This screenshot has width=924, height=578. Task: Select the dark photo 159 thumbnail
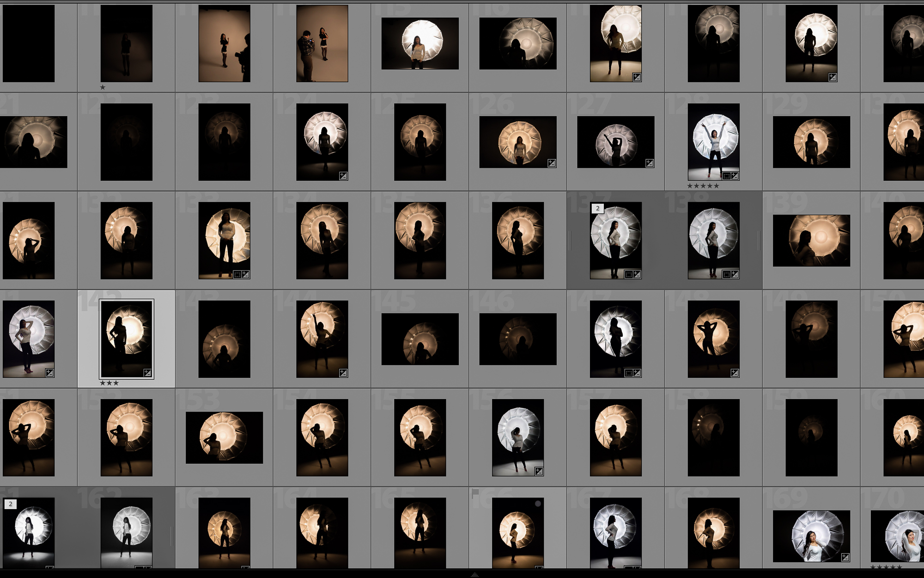pyautogui.click(x=811, y=437)
